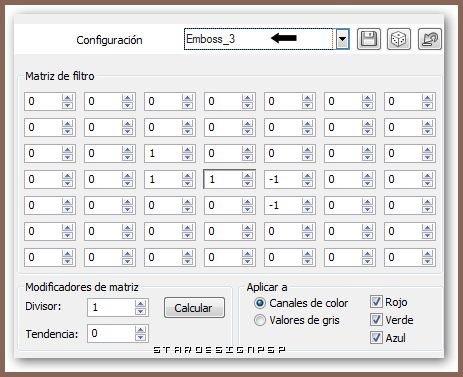Select the Canales de color radio button
This screenshot has height=377, width=463.
point(260,303)
